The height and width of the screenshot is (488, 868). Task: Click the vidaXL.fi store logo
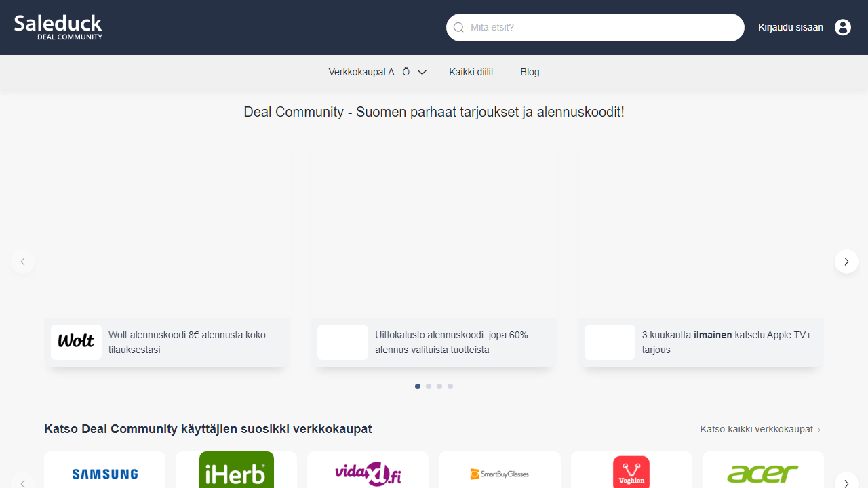[x=368, y=474]
